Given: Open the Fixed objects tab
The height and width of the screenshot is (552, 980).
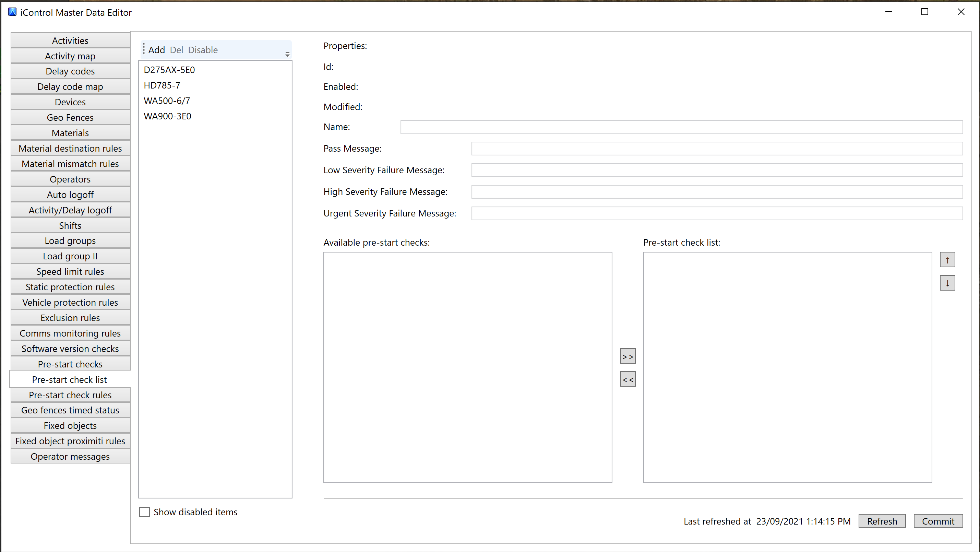Looking at the screenshot, I should click(x=70, y=426).
